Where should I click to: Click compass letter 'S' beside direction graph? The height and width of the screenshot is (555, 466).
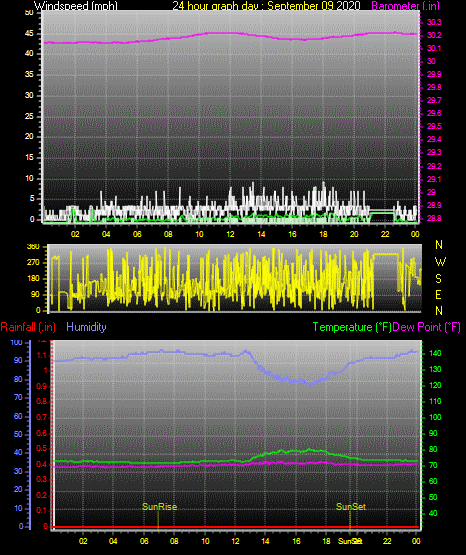pos(438,279)
